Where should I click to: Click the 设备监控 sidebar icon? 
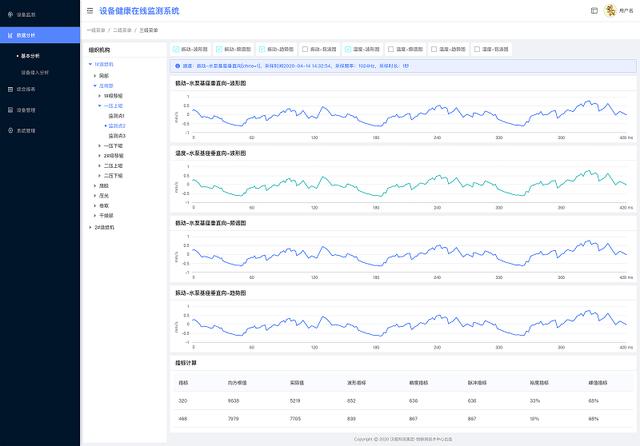[x=10, y=14]
